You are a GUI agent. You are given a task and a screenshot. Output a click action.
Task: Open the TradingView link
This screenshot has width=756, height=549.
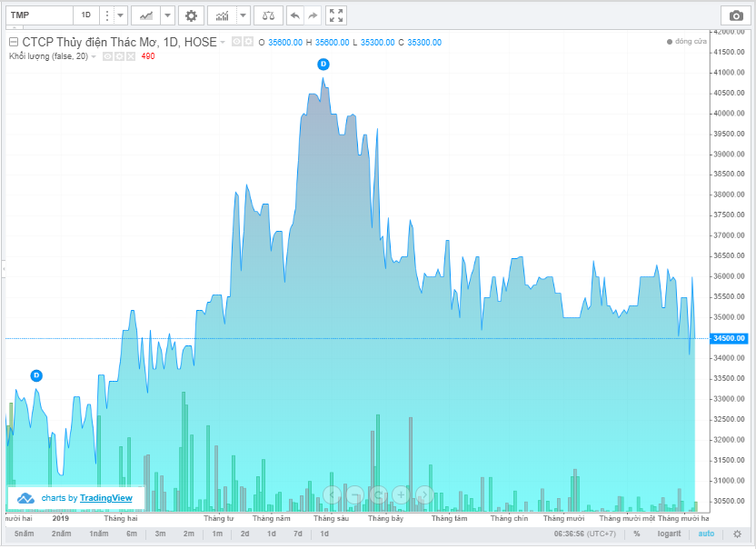coord(105,498)
